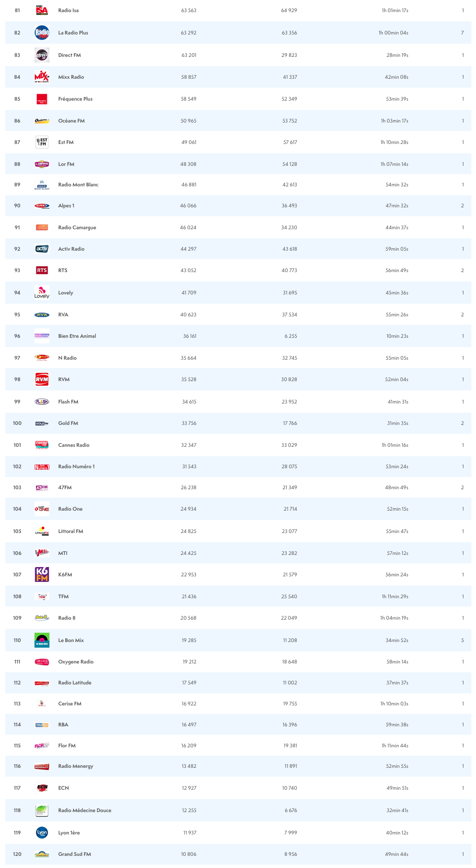Click the red RTS logo

pos(42,270)
